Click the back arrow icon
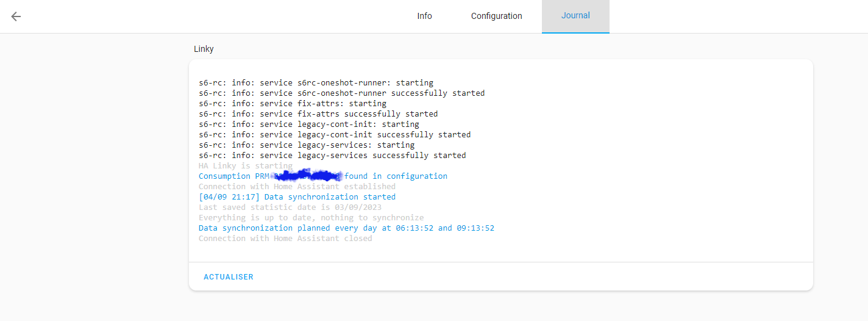The width and height of the screenshot is (868, 321). click(x=16, y=16)
